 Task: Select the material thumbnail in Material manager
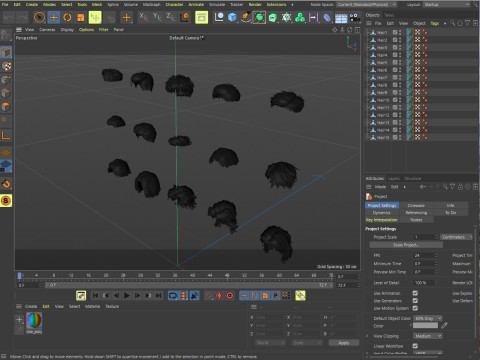point(34,321)
